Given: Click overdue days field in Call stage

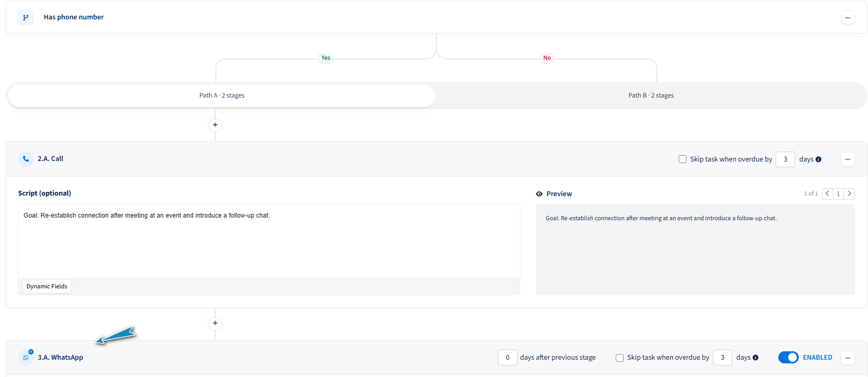Looking at the screenshot, I should pos(785,159).
